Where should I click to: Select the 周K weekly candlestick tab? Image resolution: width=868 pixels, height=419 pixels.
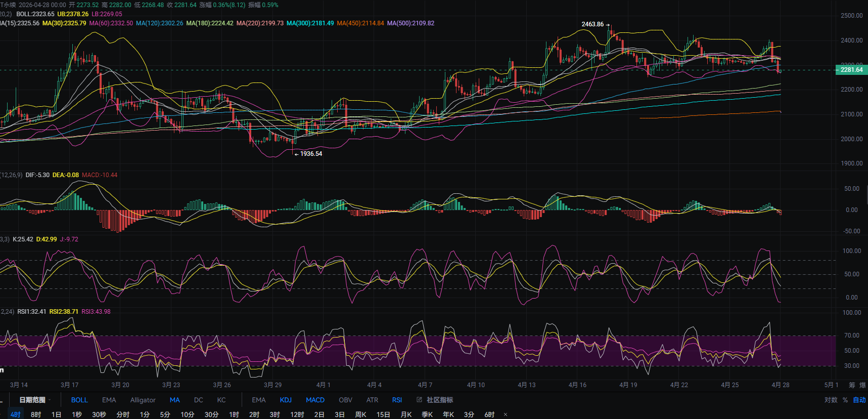pos(360,414)
